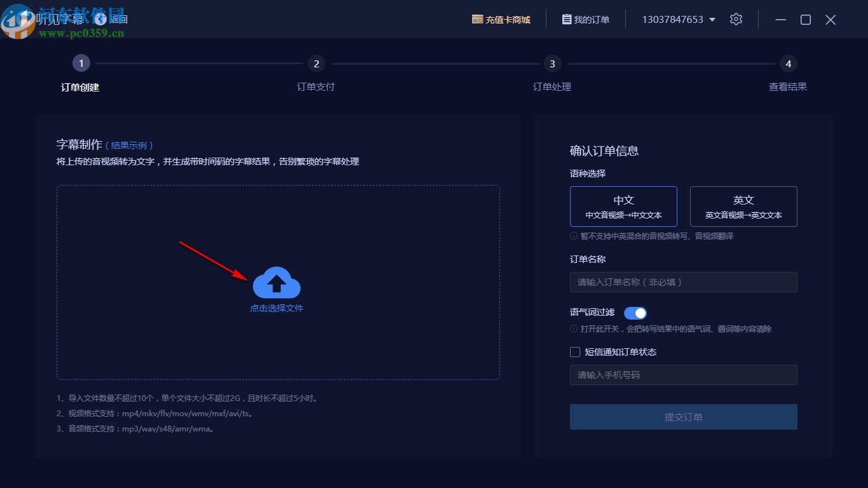
Task: Click info icon beside 打开此开关 hint
Action: 574,329
